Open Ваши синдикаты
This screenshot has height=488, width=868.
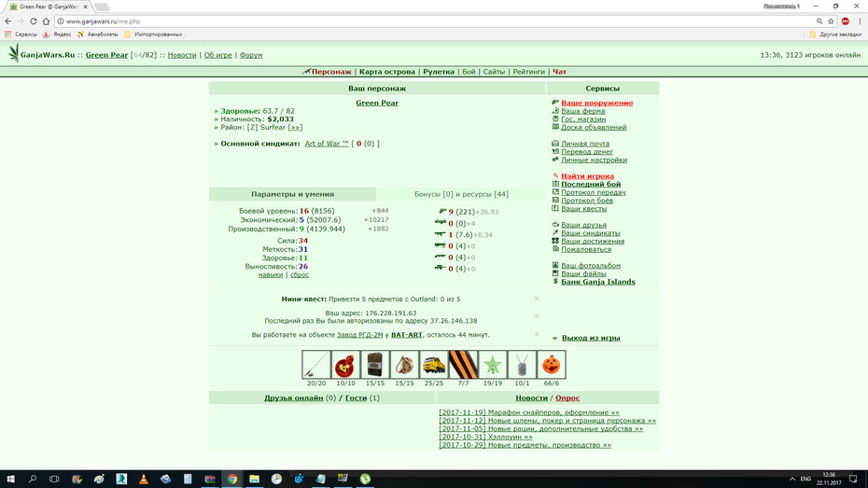(x=591, y=233)
